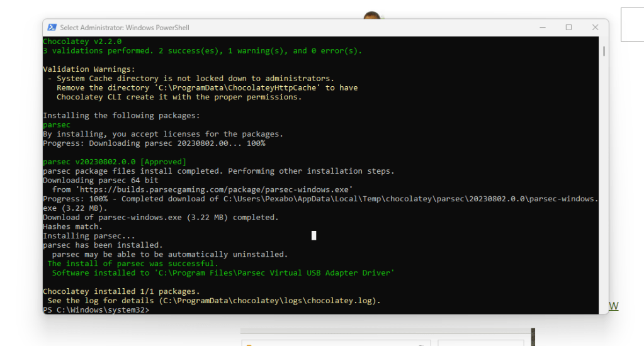
Task: Click the 'Select Administrator: Windows PowerShell' title text
Action: (x=125, y=28)
